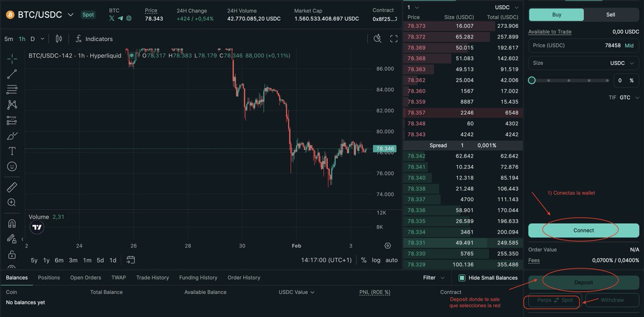
Task: Open the balances Filter dropdown
Action: (x=434, y=278)
